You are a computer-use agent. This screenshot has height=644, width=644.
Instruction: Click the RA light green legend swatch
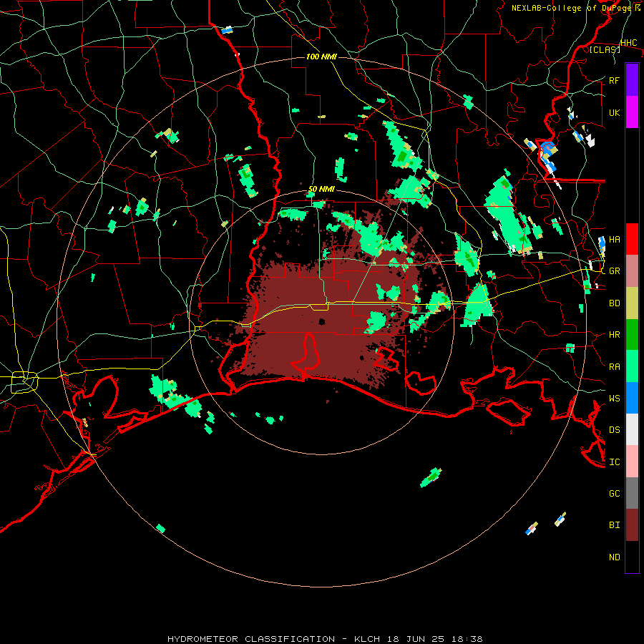(x=632, y=366)
